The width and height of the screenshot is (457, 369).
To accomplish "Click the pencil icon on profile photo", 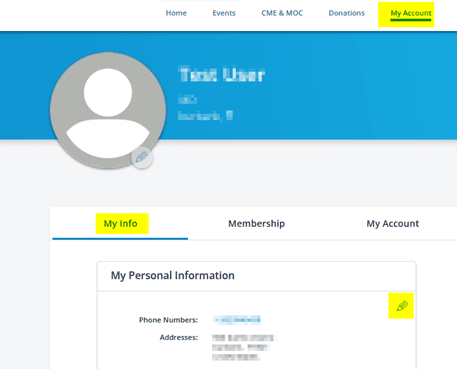I will [x=142, y=157].
